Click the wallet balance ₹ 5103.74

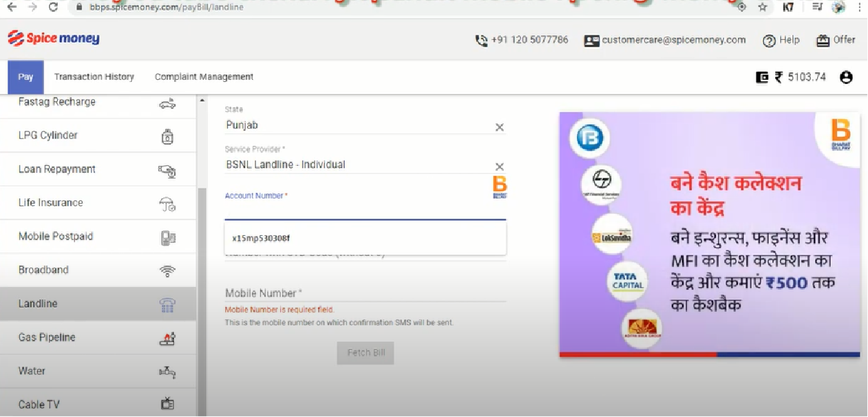point(801,77)
